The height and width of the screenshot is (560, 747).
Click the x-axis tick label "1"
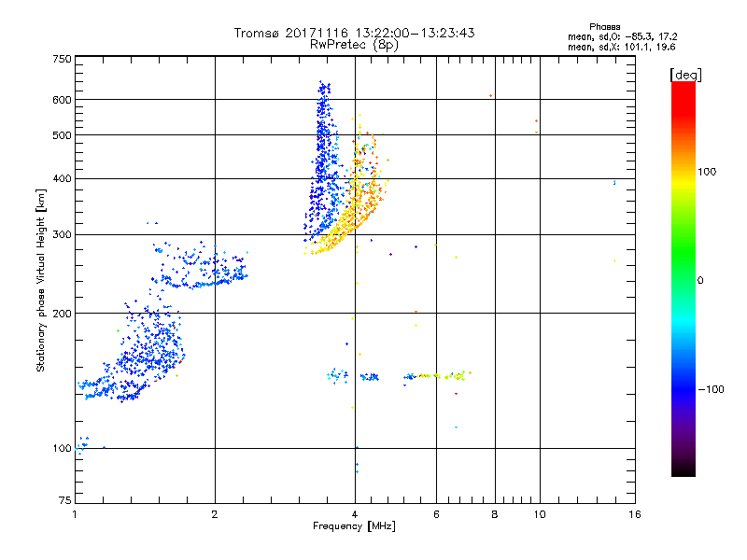[75, 514]
